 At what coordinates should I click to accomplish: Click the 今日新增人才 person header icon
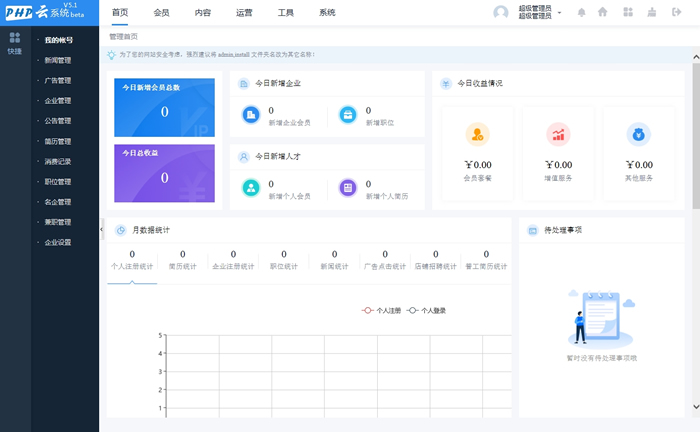click(x=243, y=157)
